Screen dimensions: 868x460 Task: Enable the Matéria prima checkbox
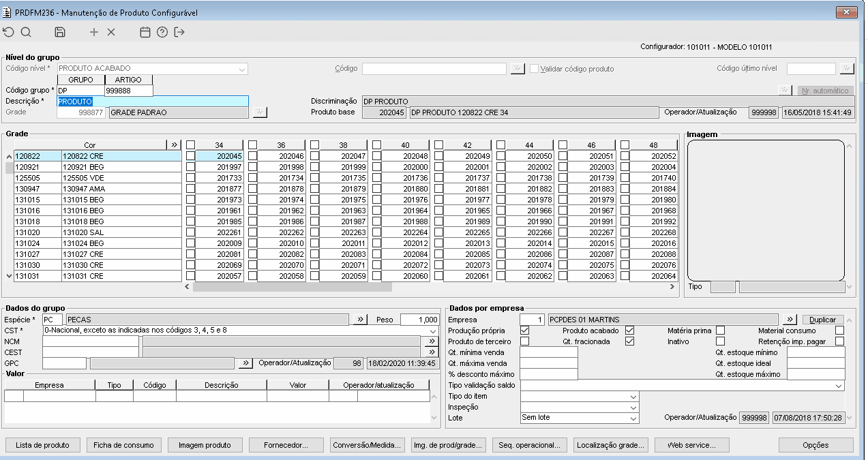pos(720,331)
